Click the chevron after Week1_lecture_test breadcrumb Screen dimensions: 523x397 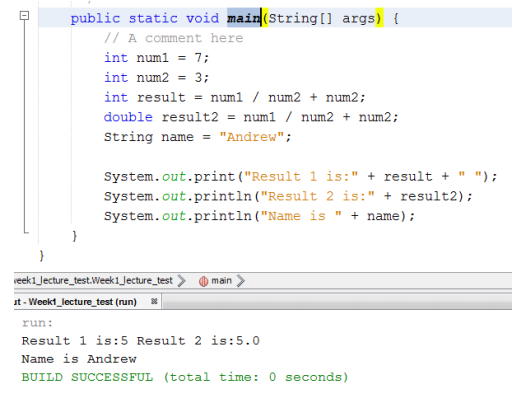pyautogui.click(x=182, y=281)
